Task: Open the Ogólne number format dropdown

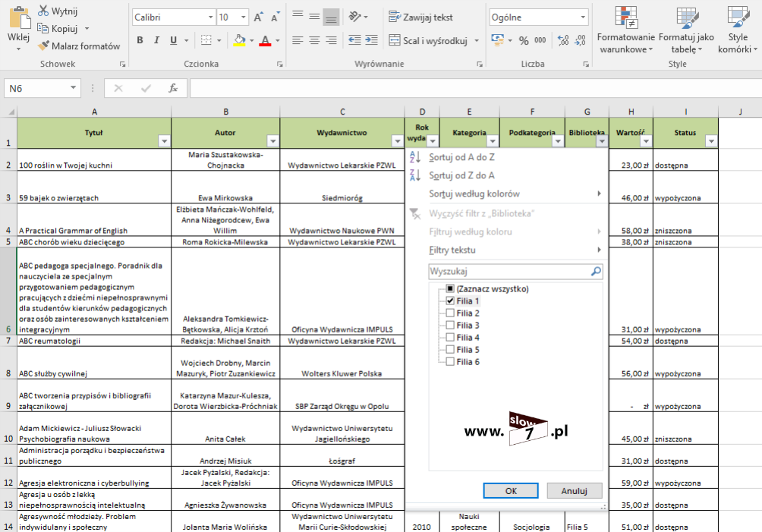Action: (583, 17)
